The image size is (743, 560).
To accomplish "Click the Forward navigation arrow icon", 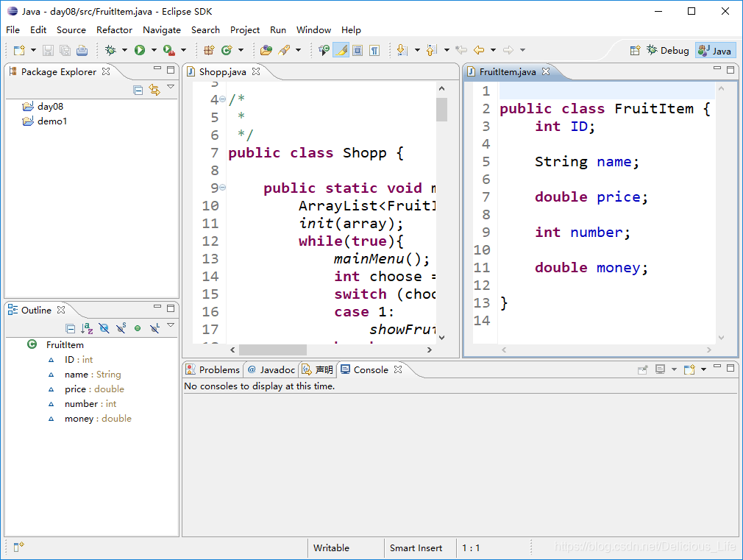I will pyautogui.click(x=508, y=50).
